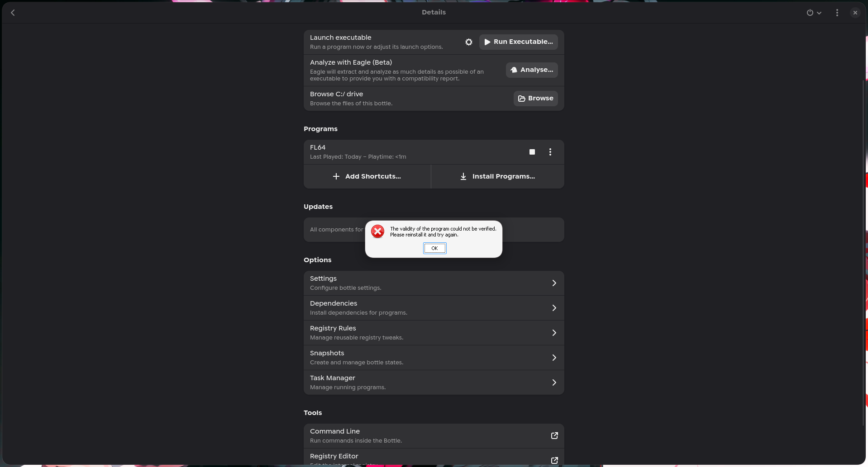This screenshot has height=467, width=868.
Task: Click Add Shortcuts button
Action: [367, 176]
